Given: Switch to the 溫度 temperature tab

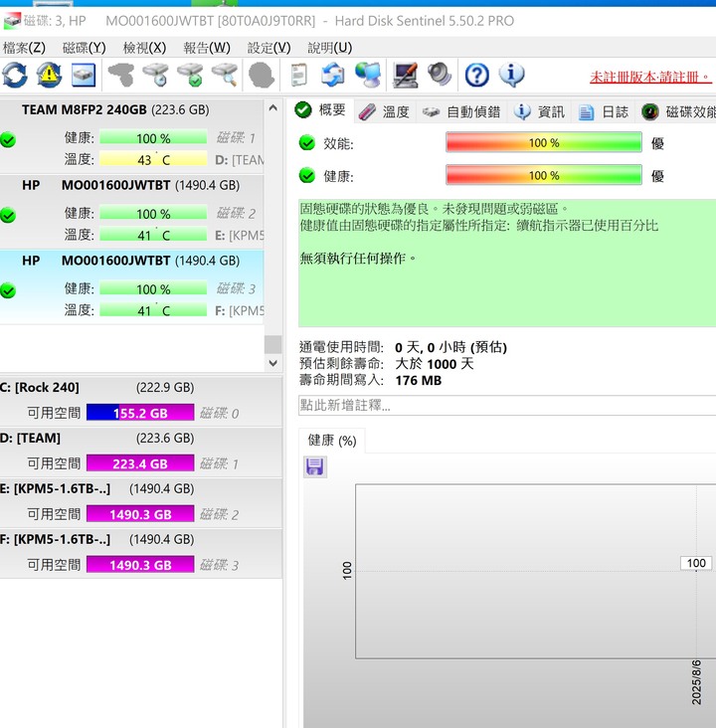Looking at the screenshot, I should tap(385, 112).
